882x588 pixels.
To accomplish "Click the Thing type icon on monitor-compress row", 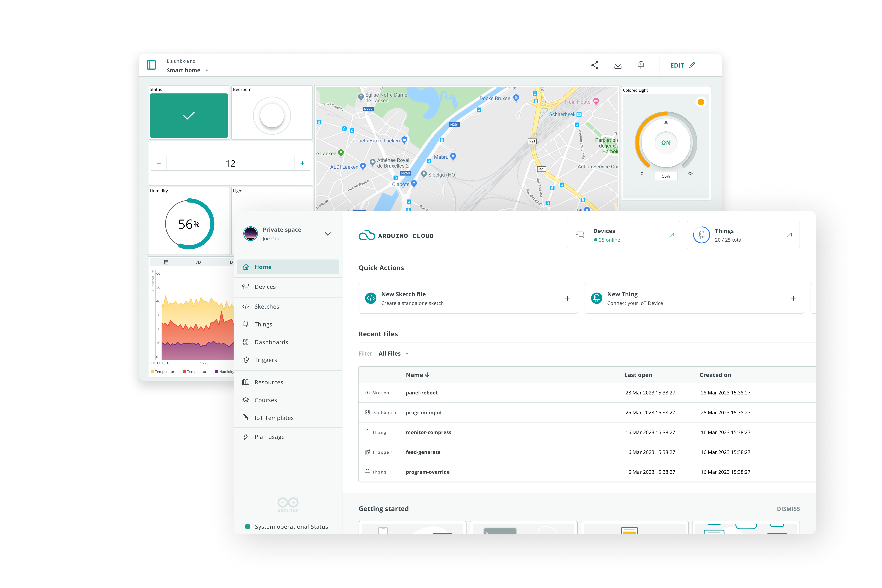I will pyautogui.click(x=367, y=432).
